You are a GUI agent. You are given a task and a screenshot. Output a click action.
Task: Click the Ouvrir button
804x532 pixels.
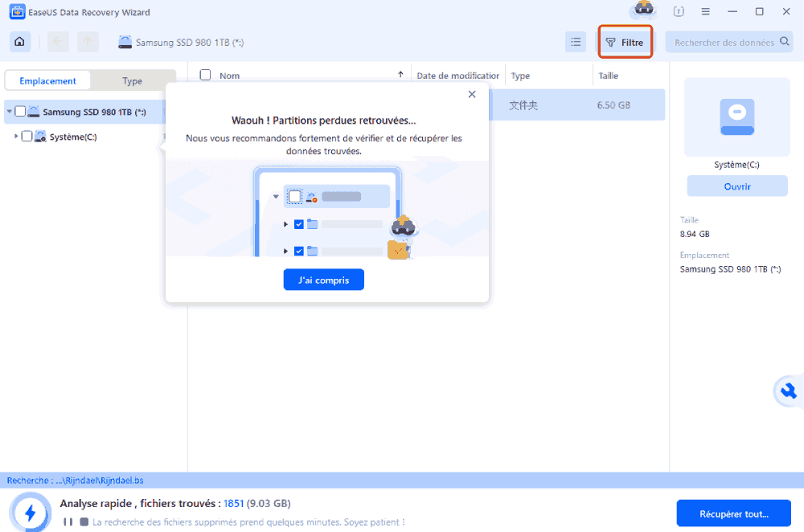coord(736,186)
